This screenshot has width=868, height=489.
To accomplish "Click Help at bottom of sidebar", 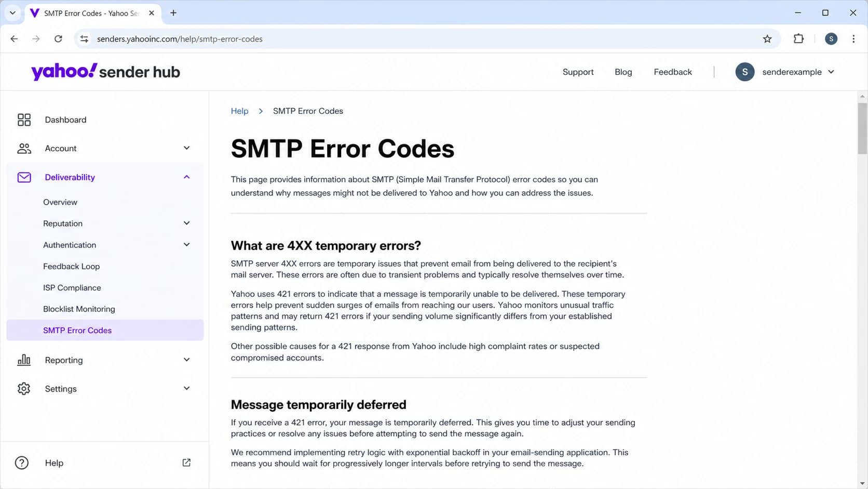I will [x=54, y=463].
